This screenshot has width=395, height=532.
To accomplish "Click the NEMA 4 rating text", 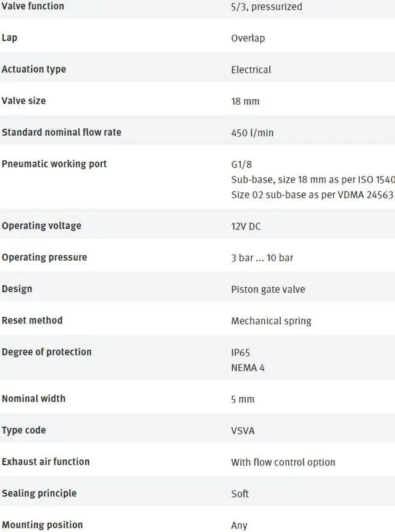I will [247, 368].
